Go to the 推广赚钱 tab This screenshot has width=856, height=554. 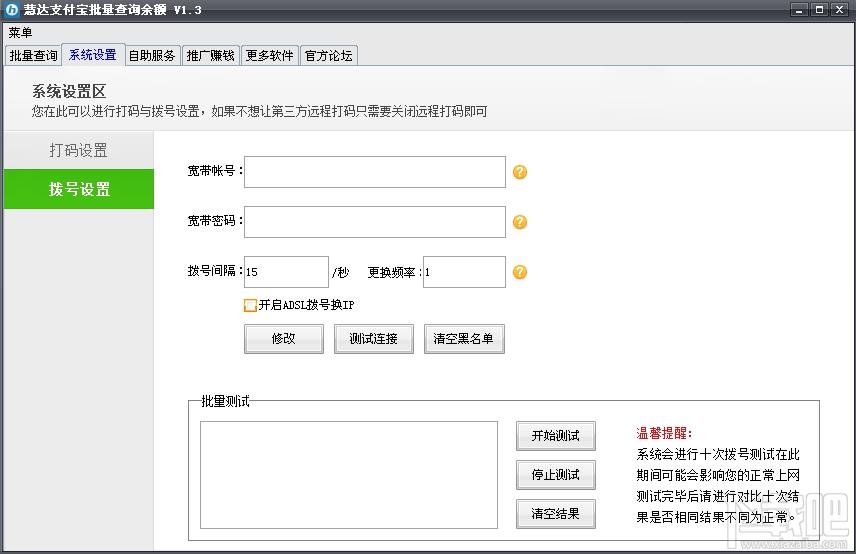[x=211, y=56]
